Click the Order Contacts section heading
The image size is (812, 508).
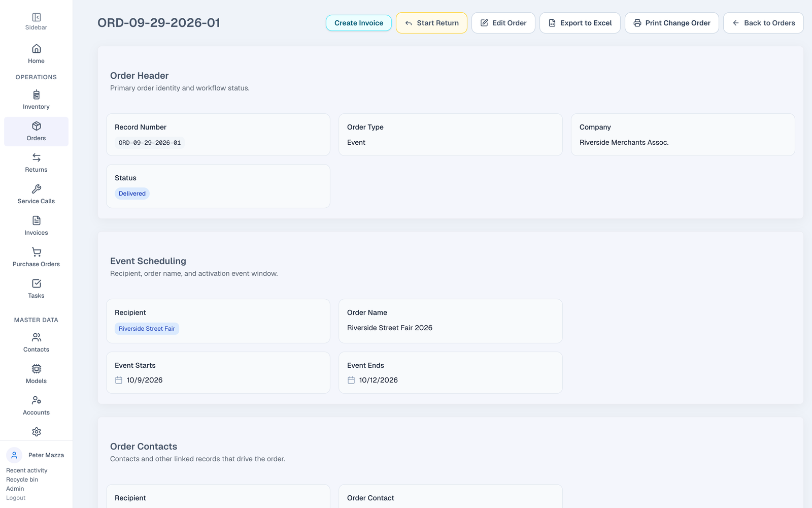(x=144, y=447)
